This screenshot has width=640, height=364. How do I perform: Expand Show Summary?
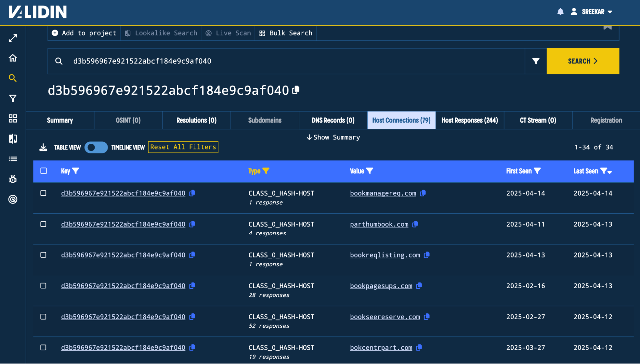point(333,137)
